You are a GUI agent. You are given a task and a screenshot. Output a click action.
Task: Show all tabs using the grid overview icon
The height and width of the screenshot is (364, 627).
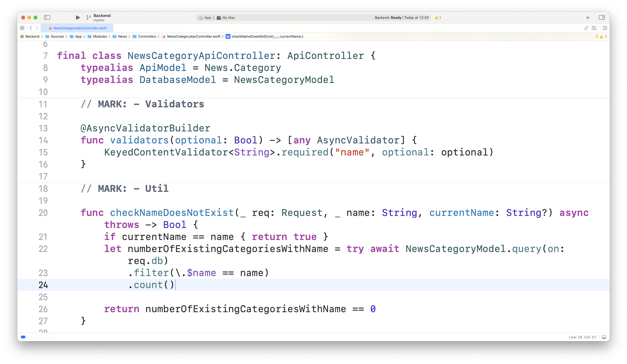click(22, 28)
